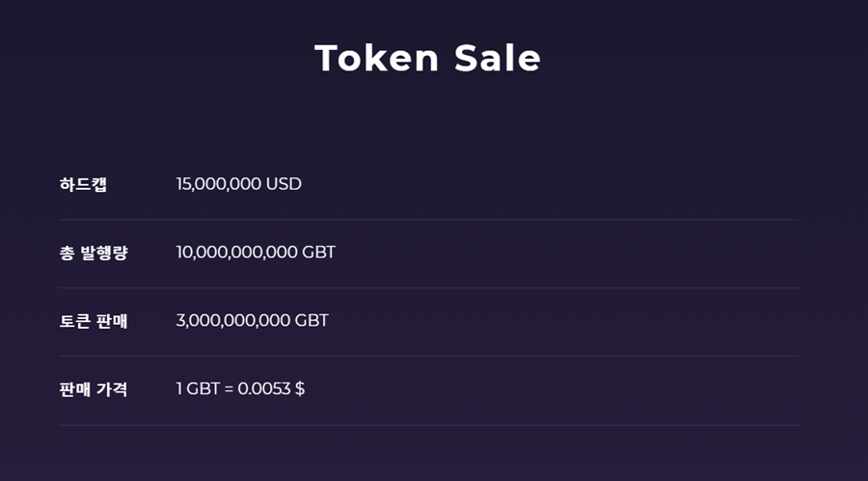Click the 하드캡 row label
Screen dimensions: 868x481
83,184
